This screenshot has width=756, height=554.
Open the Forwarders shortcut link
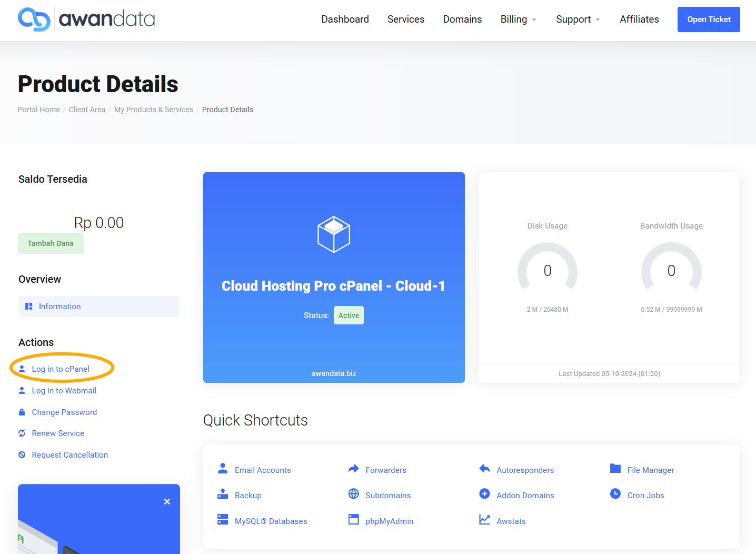pyautogui.click(x=386, y=470)
